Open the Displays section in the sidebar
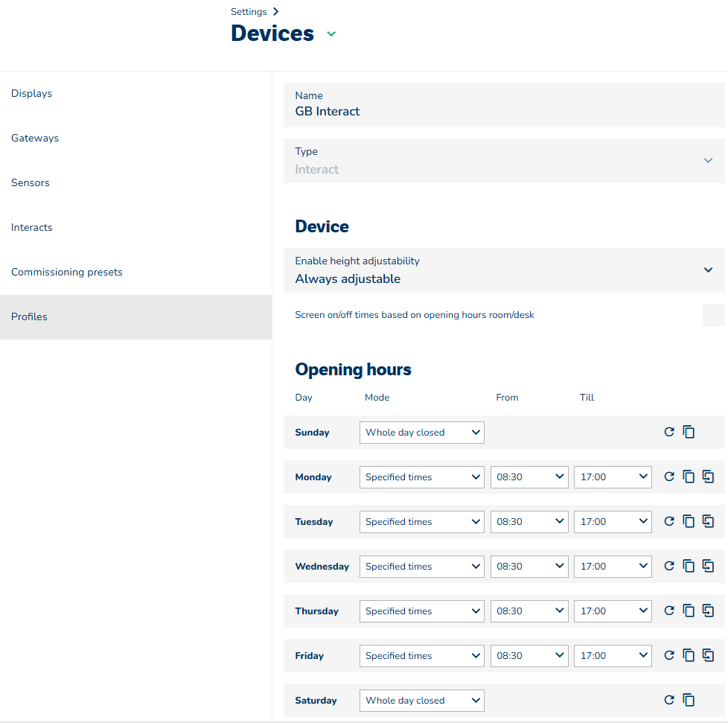Screen dimensions: 728x723 point(32,94)
